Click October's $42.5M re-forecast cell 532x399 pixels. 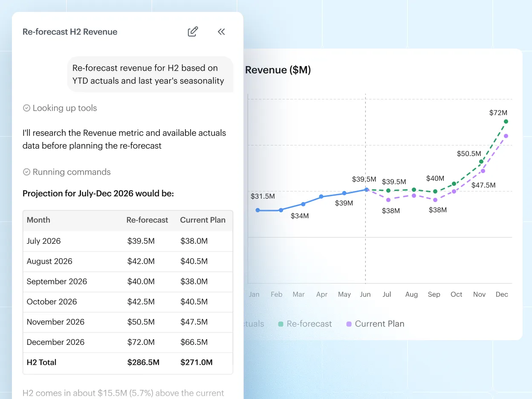click(141, 301)
